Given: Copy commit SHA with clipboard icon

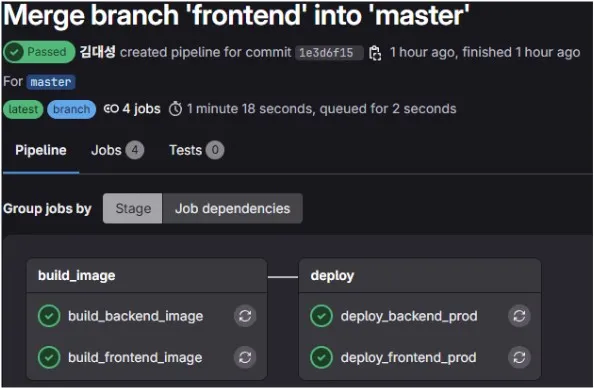Looking at the screenshot, I should (x=375, y=53).
